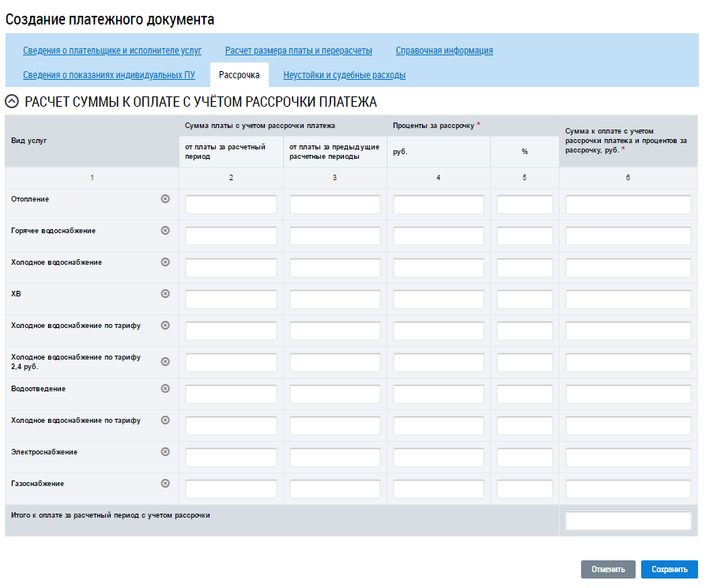Screen dimensions: 706x588
Task: Delete the Электроснабжение row
Action: coord(165,452)
